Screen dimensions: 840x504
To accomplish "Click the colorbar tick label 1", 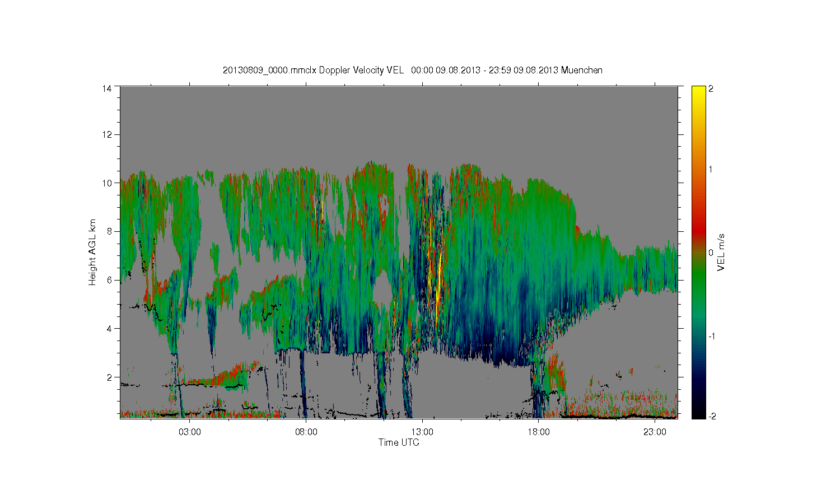I will [x=711, y=169].
